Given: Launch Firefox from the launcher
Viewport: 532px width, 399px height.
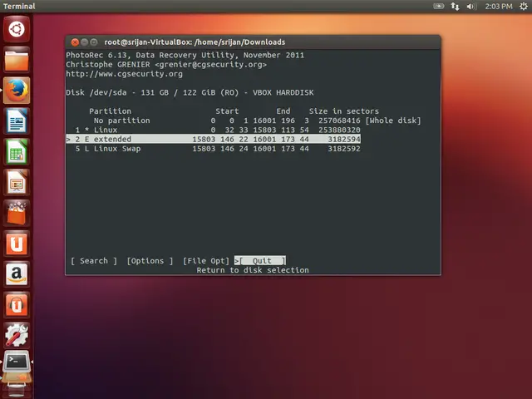Looking at the screenshot, I should [x=17, y=91].
